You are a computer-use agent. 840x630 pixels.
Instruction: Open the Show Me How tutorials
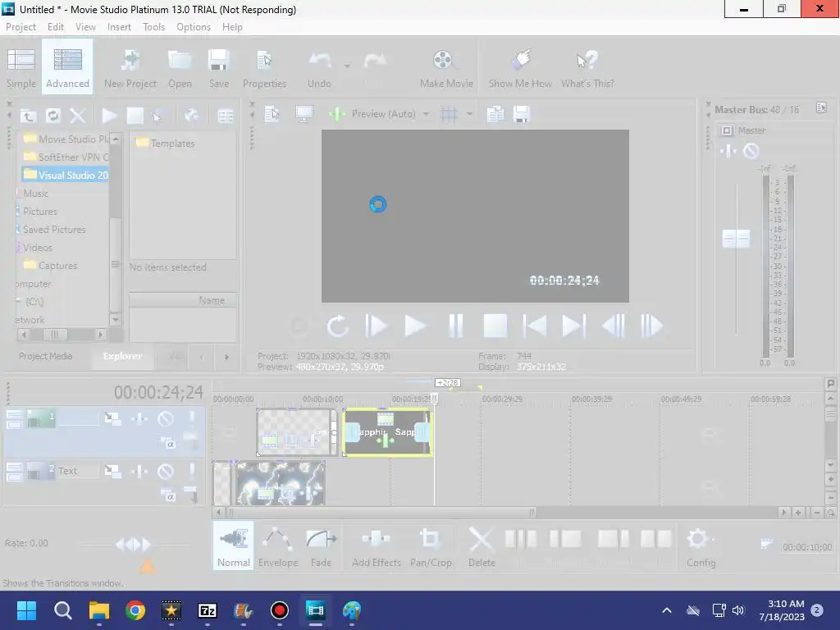(x=520, y=68)
